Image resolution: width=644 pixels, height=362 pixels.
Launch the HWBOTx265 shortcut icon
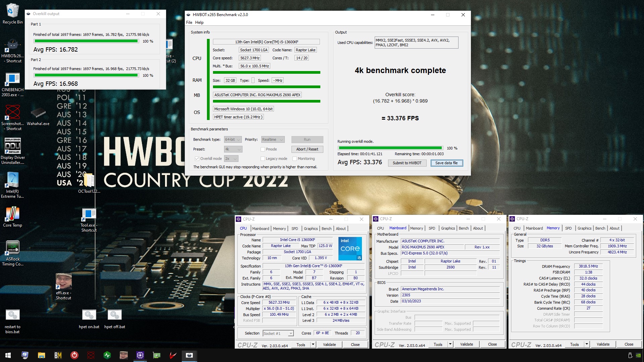tap(12, 50)
